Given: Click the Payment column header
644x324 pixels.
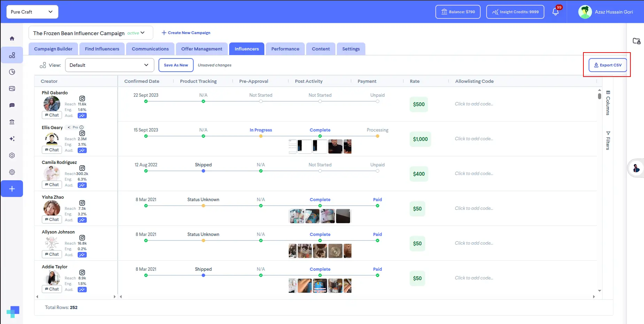Looking at the screenshot, I should tap(367, 81).
